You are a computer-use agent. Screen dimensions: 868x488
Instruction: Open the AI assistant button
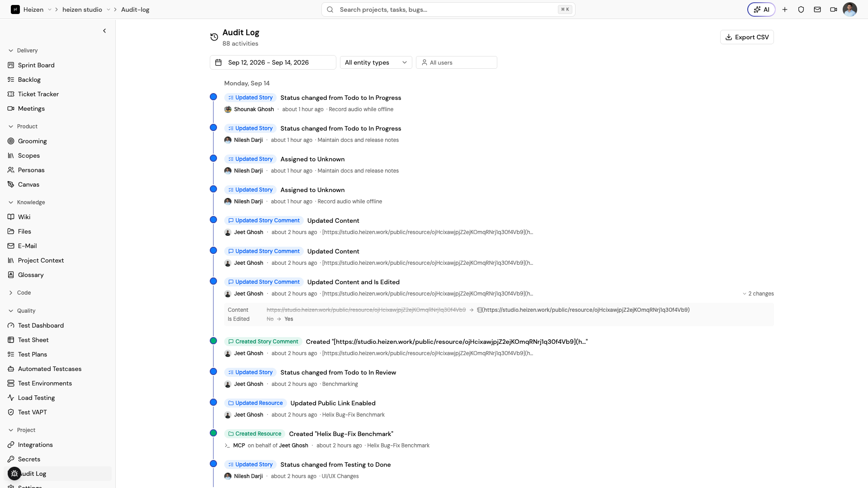click(761, 9)
